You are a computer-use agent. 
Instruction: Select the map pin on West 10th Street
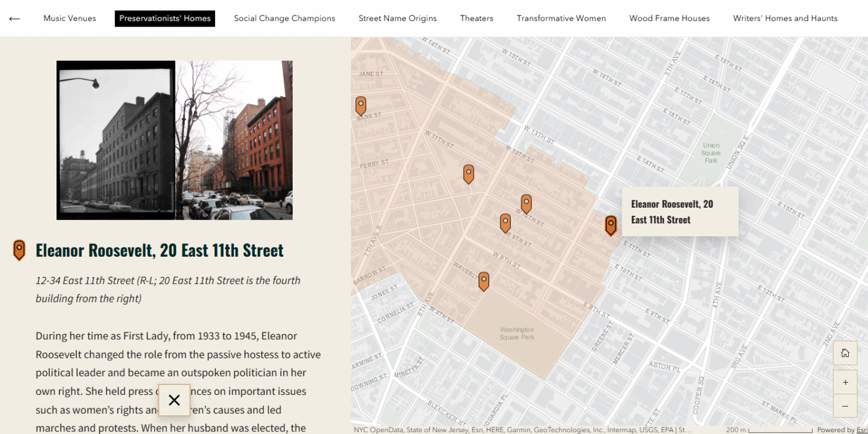526,203
